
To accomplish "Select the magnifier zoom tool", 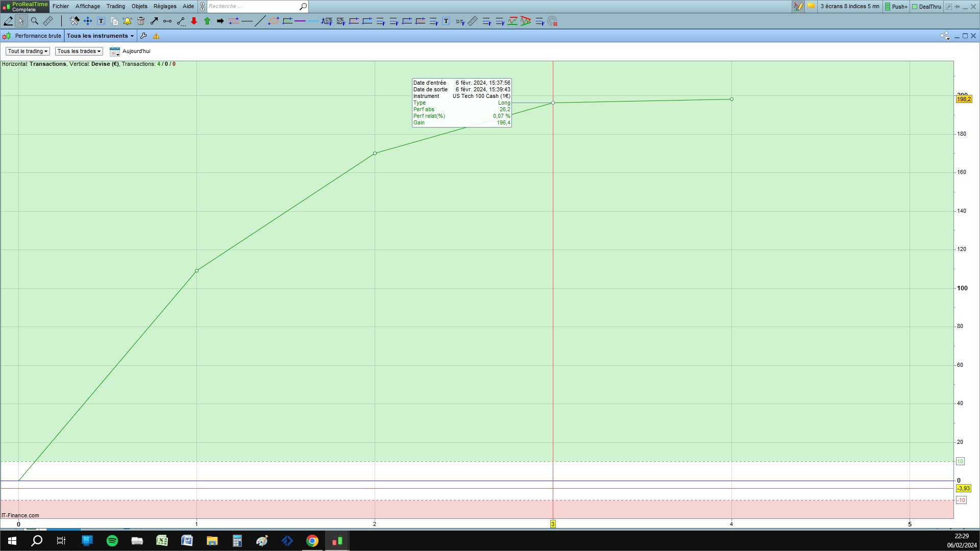I will pyautogui.click(x=35, y=21).
